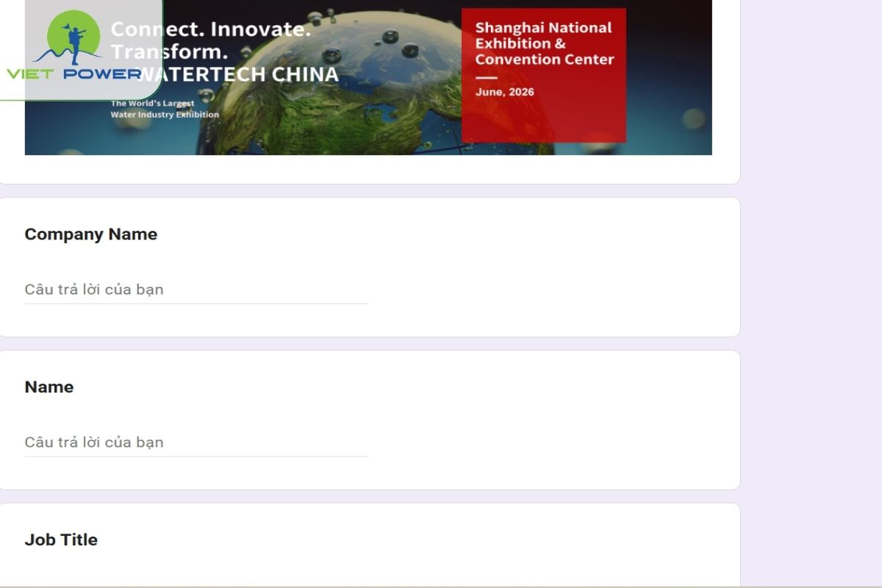This screenshot has width=882, height=588.
Task: Click the water droplets atop the globe
Action: 390,37
